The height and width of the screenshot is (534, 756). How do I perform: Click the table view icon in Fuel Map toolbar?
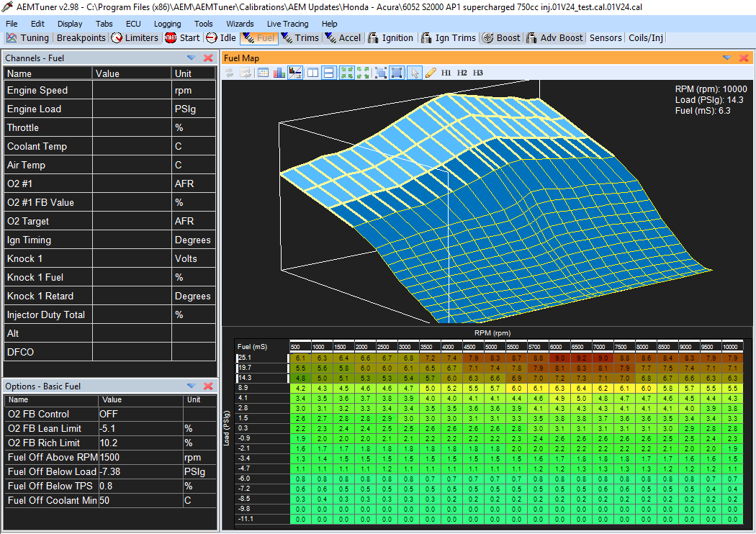263,73
